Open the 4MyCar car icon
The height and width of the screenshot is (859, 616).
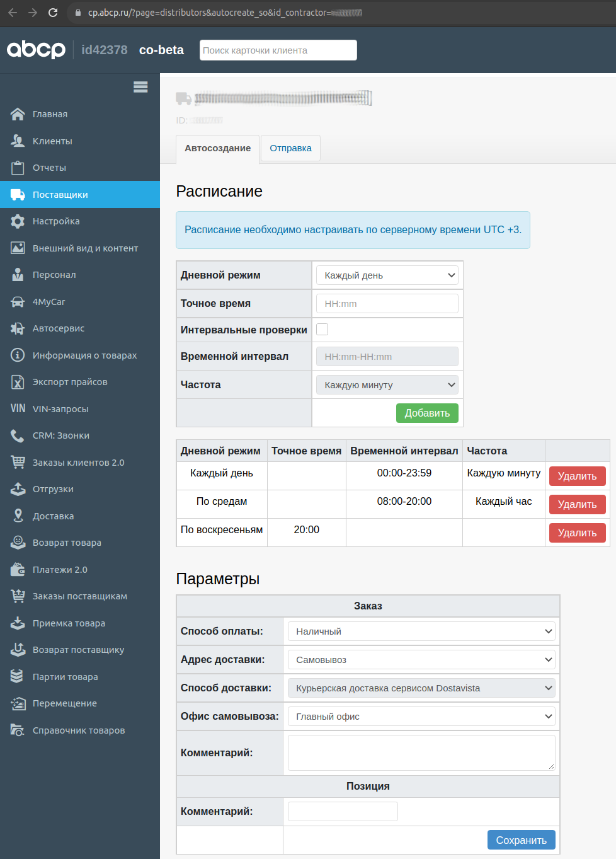(x=18, y=302)
